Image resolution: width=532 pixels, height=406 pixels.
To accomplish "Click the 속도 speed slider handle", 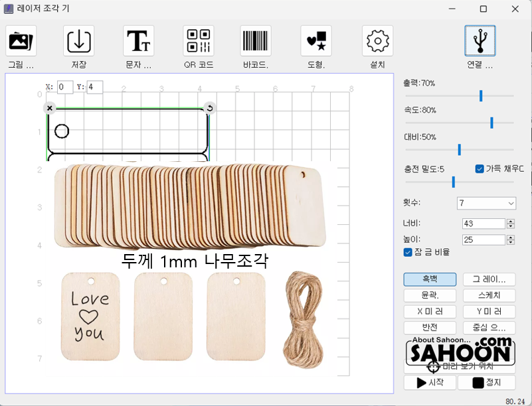I will coord(491,123).
